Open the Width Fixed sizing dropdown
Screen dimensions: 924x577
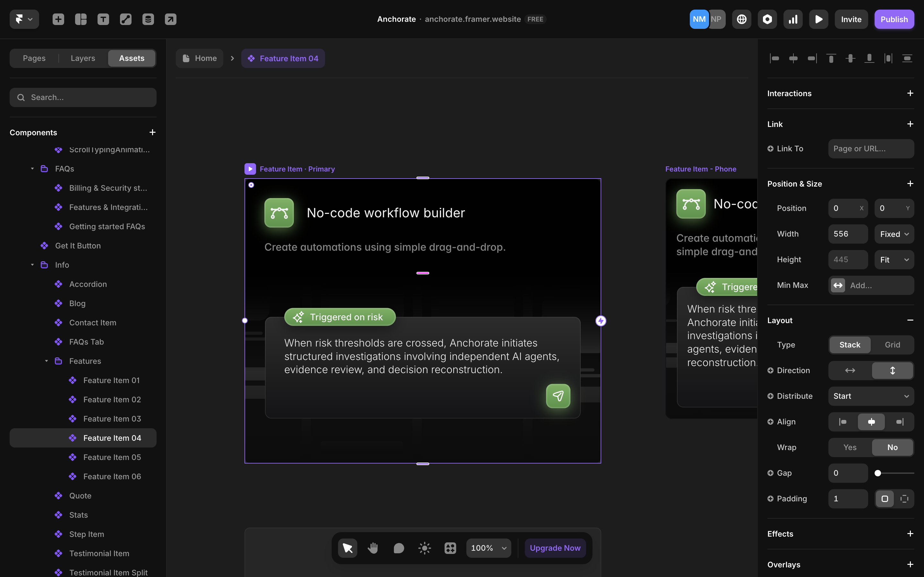tap(894, 234)
